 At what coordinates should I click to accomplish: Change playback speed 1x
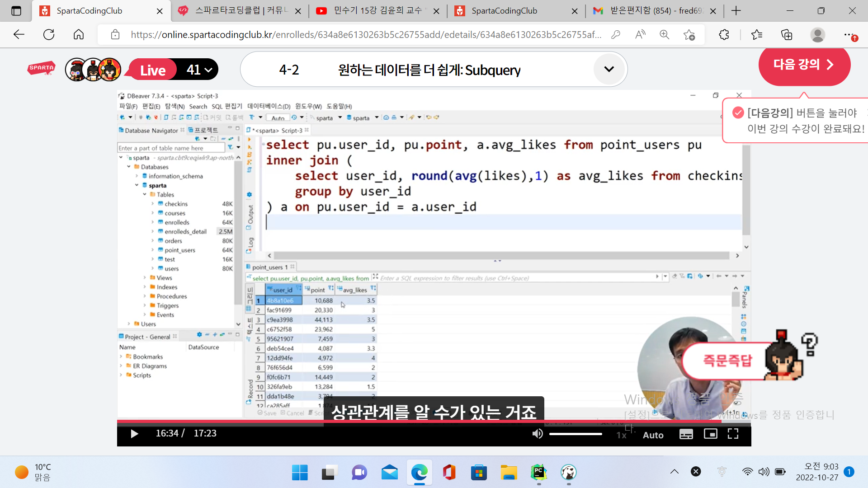click(x=621, y=435)
